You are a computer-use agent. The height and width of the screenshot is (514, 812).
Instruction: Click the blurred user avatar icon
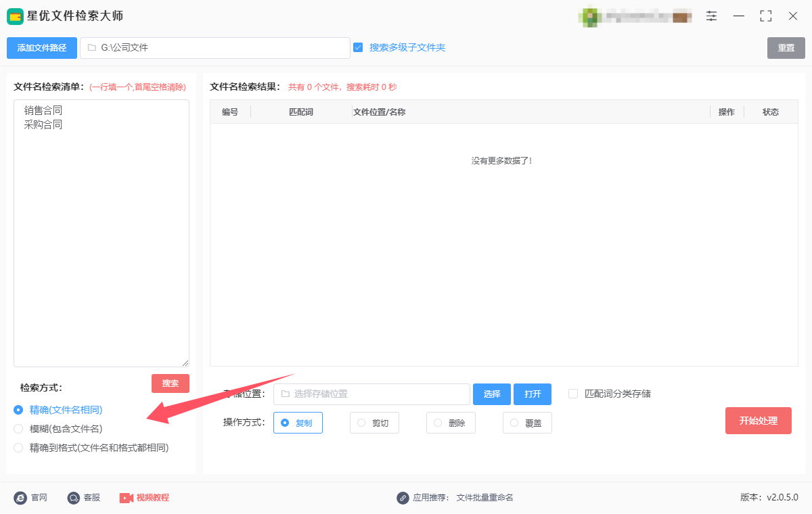coord(591,17)
